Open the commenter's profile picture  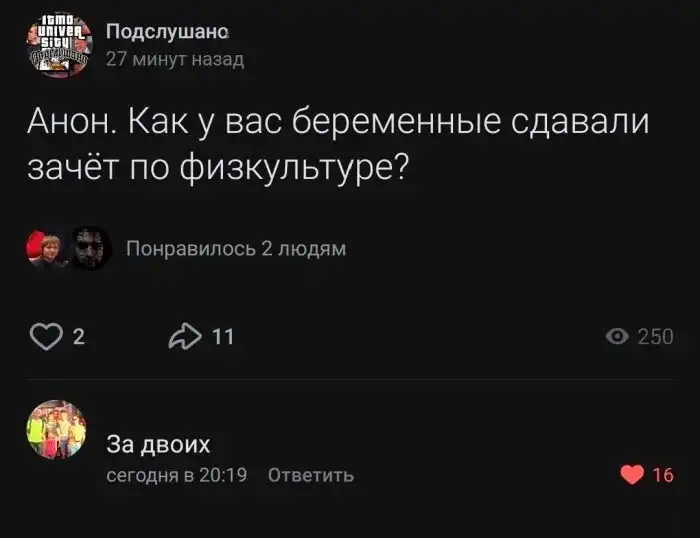[x=56, y=432]
